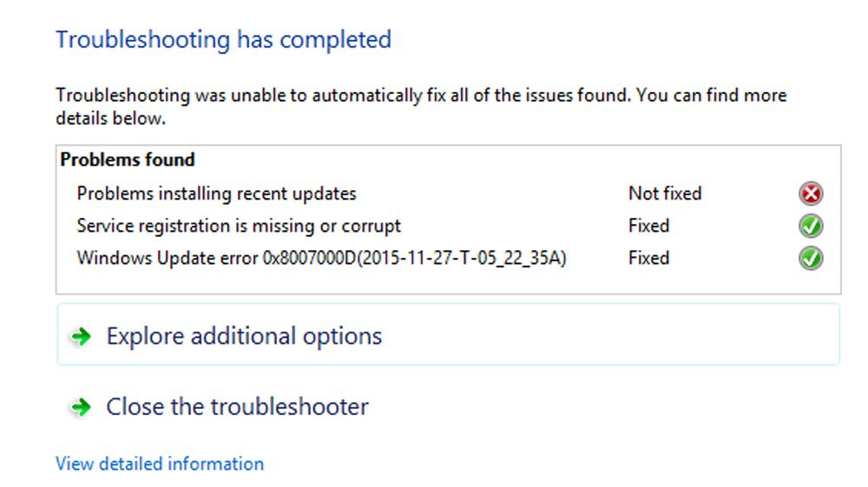This screenshot has width=868, height=487.
Task: Select the 0x8007000D error code text
Action: [310, 259]
